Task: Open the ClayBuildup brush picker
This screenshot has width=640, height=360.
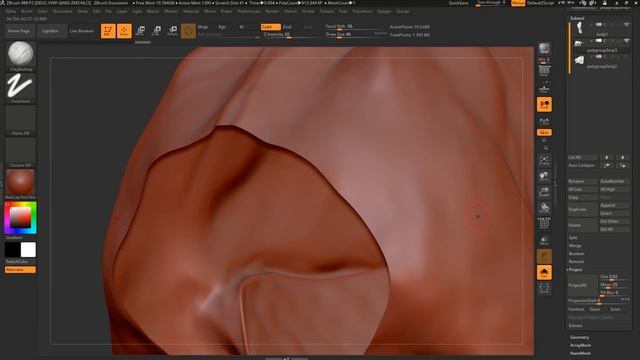Action: (20, 56)
